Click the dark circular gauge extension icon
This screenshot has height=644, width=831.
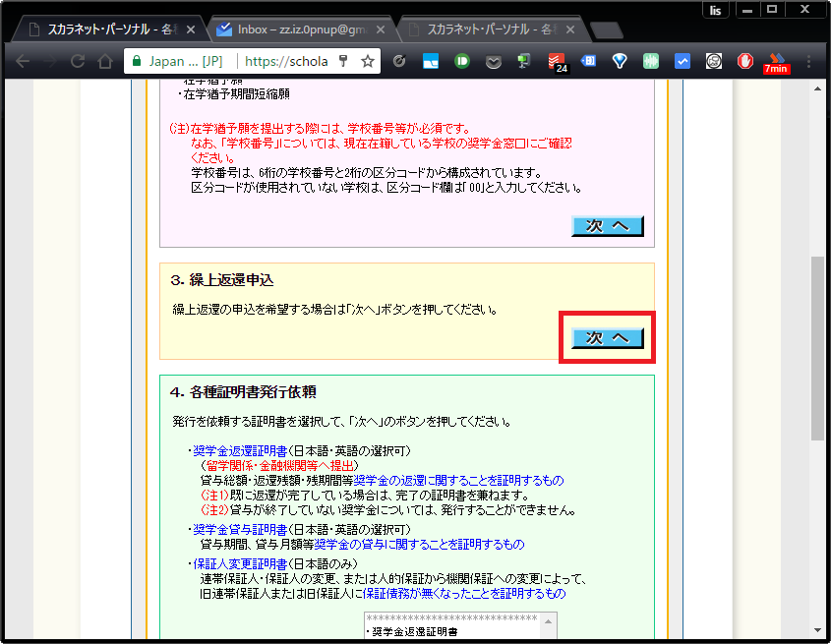[399, 62]
